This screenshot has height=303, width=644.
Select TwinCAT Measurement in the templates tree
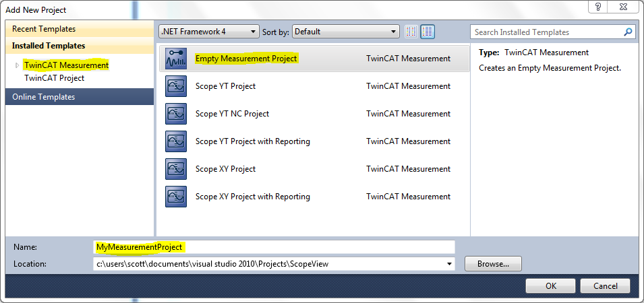pyautogui.click(x=66, y=65)
